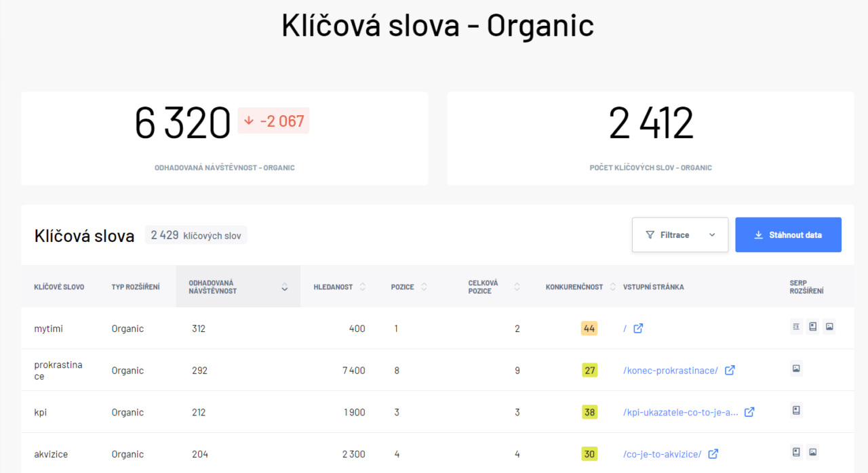Image resolution: width=868 pixels, height=473 pixels.
Task: Open the /co-je-to-akvizice/ page link
Action: (662, 454)
